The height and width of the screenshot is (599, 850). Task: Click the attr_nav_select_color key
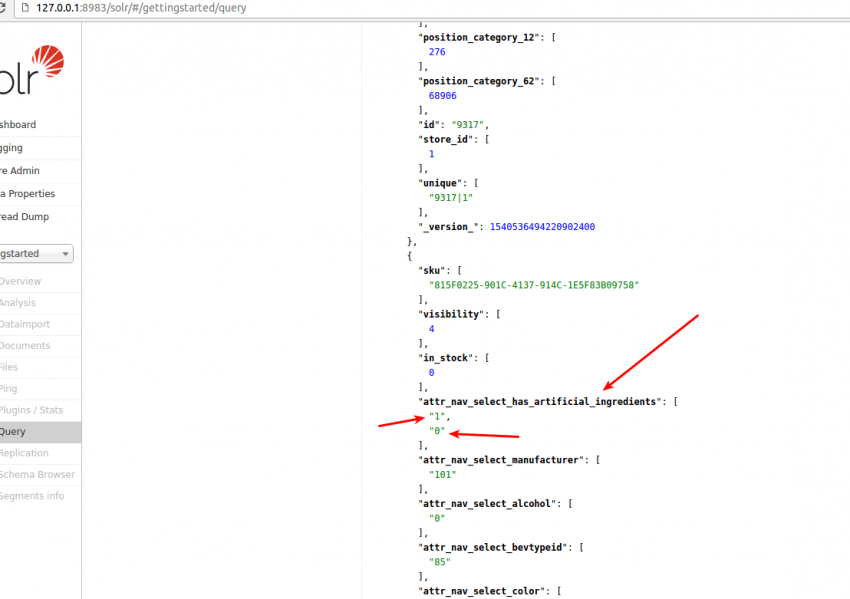(482, 591)
